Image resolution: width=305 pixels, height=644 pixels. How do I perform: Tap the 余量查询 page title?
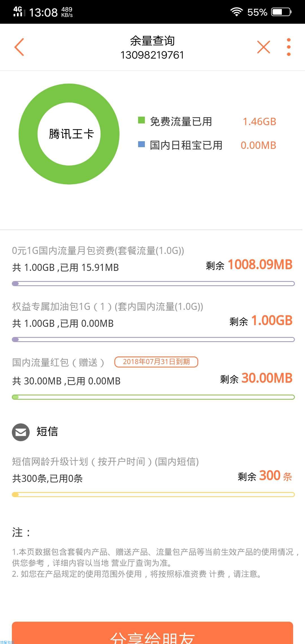[152, 41]
